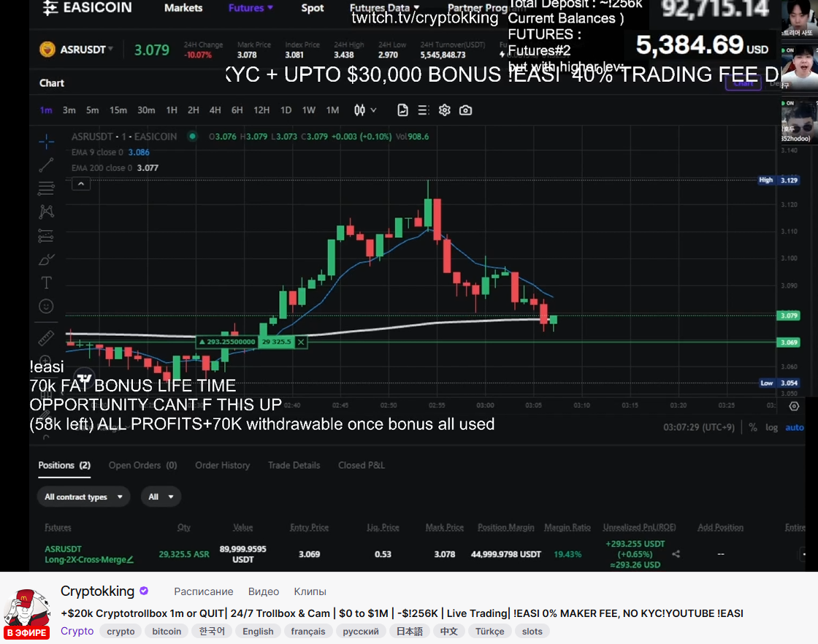Switch to the Trade Details tab
The height and width of the screenshot is (644, 818).
tap(294, 465)
